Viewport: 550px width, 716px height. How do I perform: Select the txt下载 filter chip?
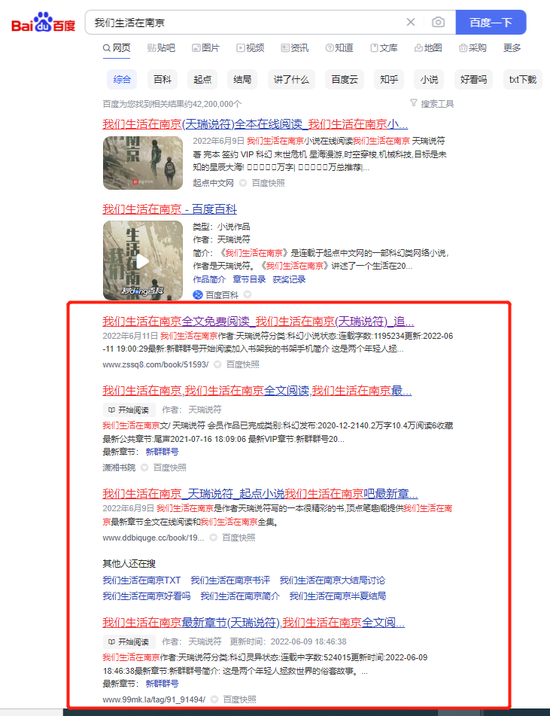pyautogui.click(x=523, y=79)
